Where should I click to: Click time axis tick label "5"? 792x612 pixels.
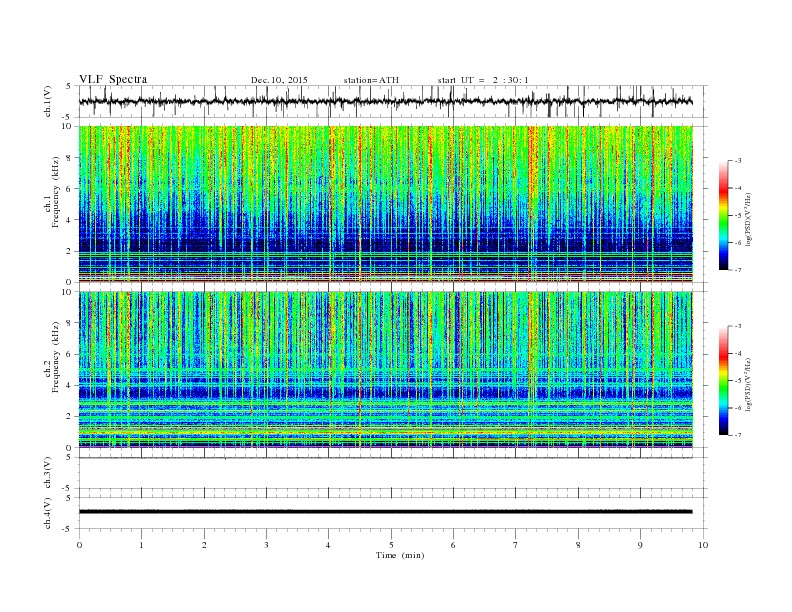pos(391,545)
